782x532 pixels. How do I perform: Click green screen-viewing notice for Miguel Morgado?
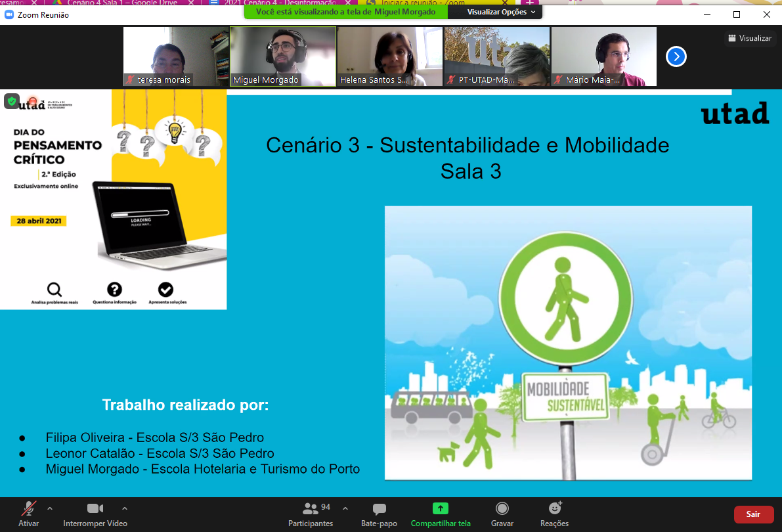[x=345, y=12]
